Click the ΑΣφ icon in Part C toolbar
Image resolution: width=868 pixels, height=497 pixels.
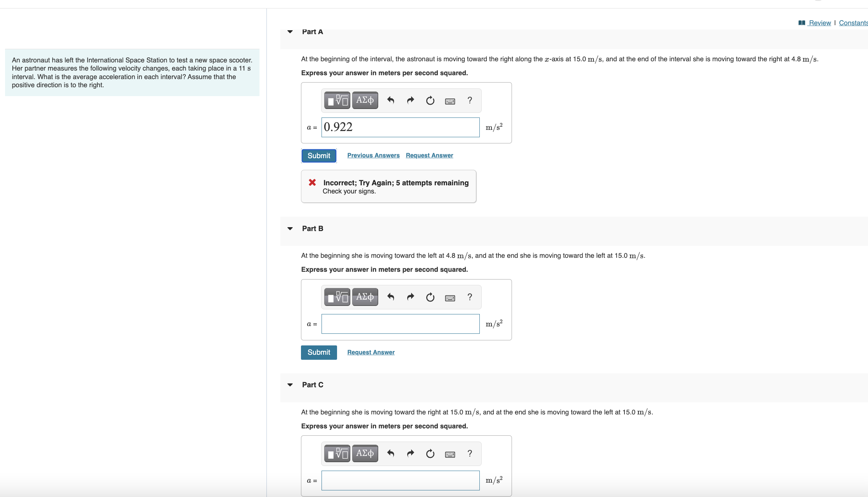pyautogui.click(x=365, y=454)
